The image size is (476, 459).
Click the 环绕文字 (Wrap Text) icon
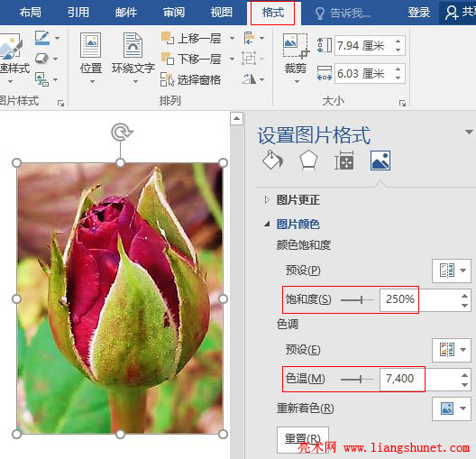(133, 45)
